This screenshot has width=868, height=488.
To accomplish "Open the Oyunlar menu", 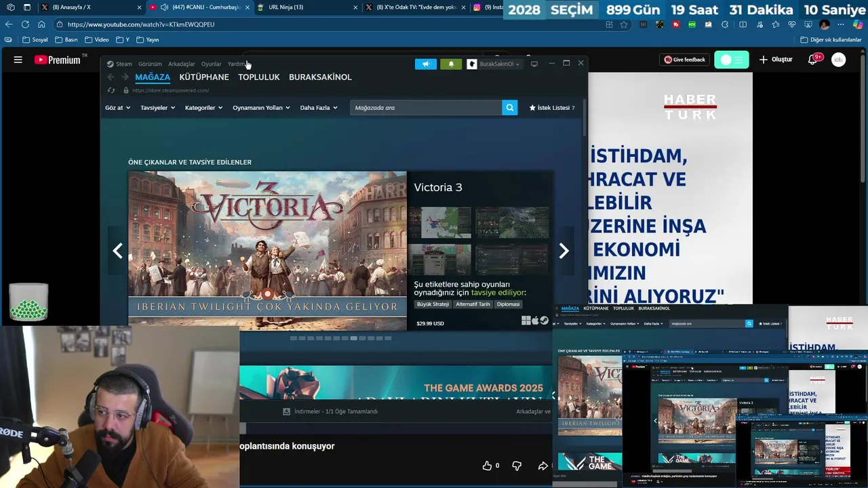I will pos(211,64).
